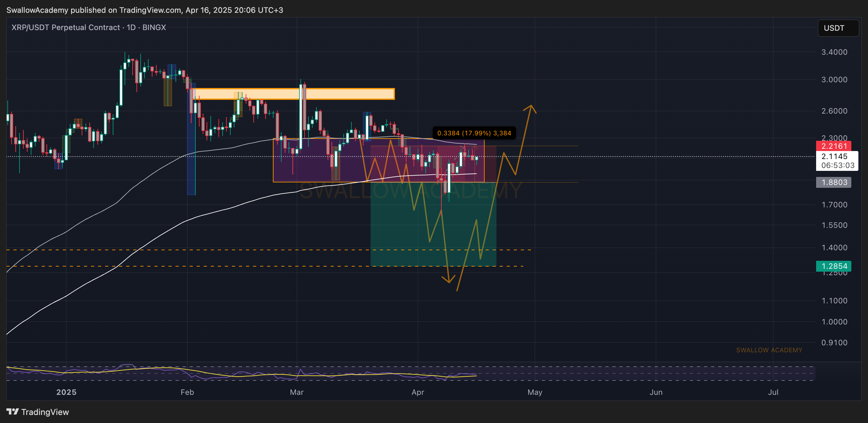Image resolution: width=868 pixels, height=423 pixels.
Task: Click the 3.4000 price axis value
Action: tap(834, 52)
